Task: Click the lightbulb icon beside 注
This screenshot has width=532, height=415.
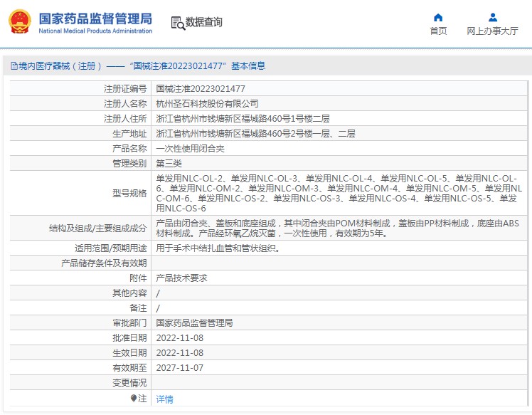Action: click(x=134, y=398)
